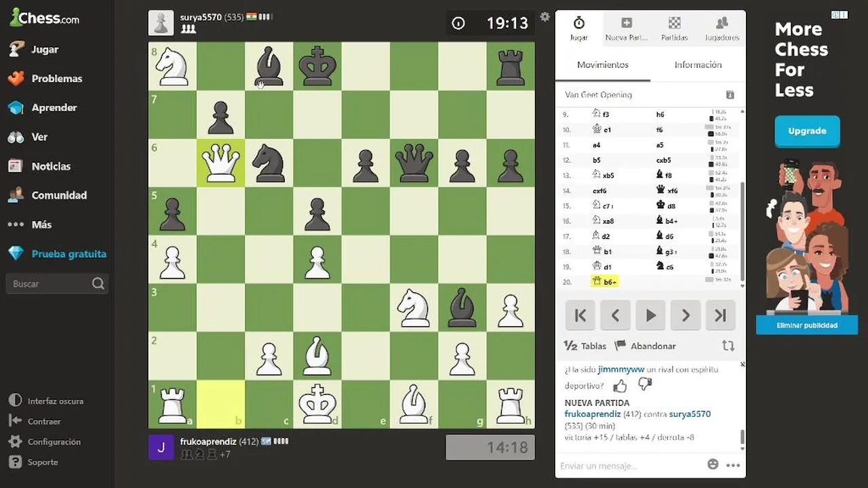Image resolution: width=868 pixels, height=488 pixels.
Task: Click the Upgrade ad button
Action: pyautogui.click(x=807, y=131)
